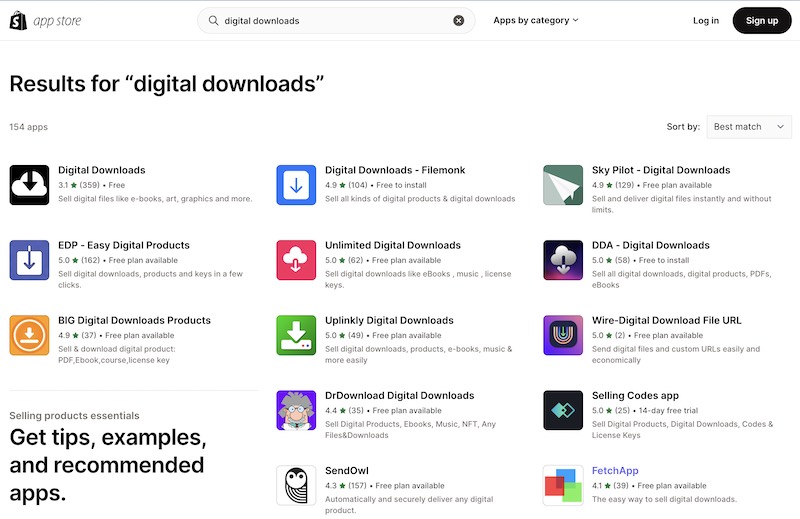Click the magnifier search icon

(x=213, y=20)
